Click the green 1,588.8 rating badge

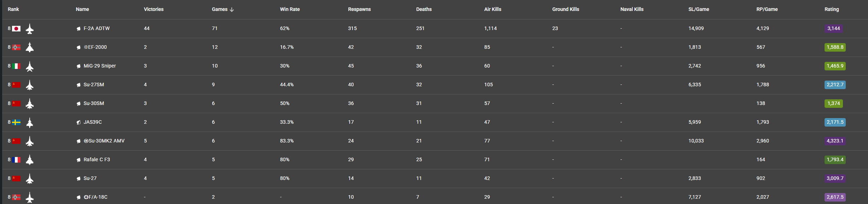click(835, 47)
